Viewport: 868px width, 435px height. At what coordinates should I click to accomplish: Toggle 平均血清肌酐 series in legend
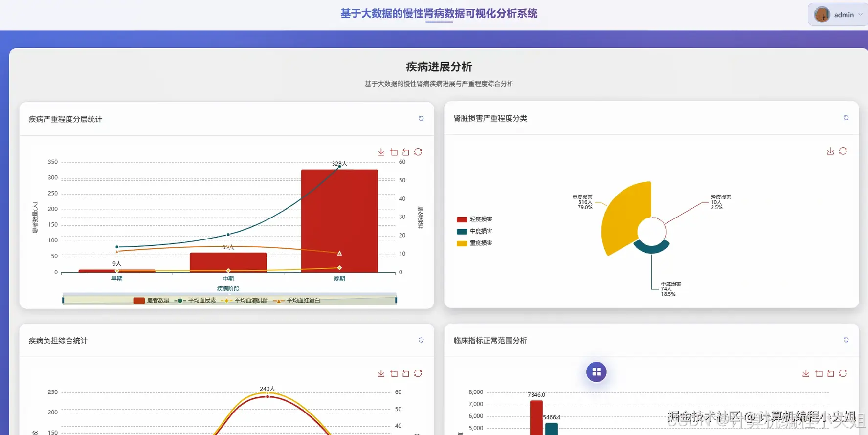pyautogui.click(x=245, y=301)
